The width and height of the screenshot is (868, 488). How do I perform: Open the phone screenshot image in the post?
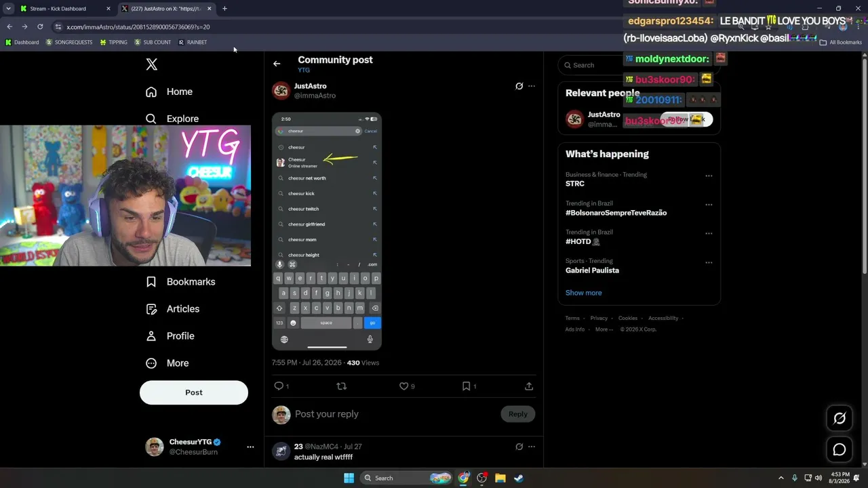tap(327, 232)
